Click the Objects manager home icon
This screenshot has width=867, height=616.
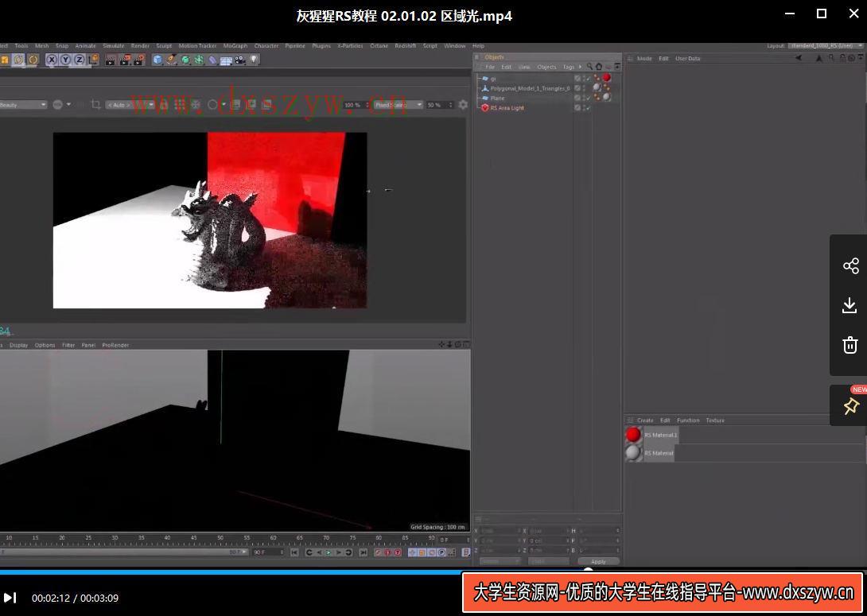pyautogui.click(x=599, y=67)
